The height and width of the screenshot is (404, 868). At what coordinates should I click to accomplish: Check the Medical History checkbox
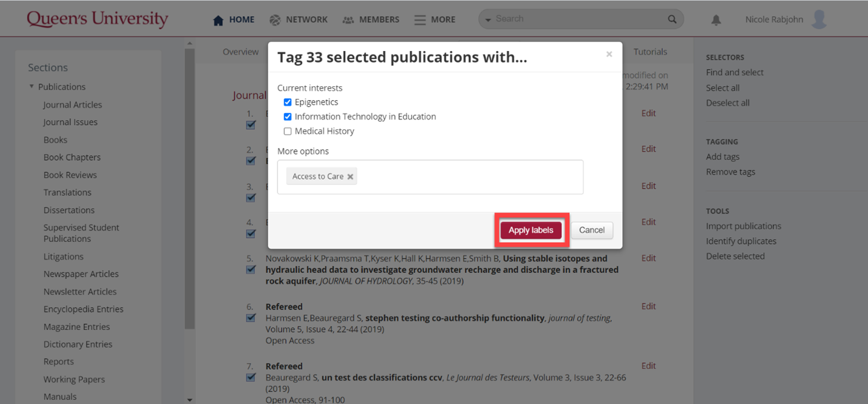[288, 132]
